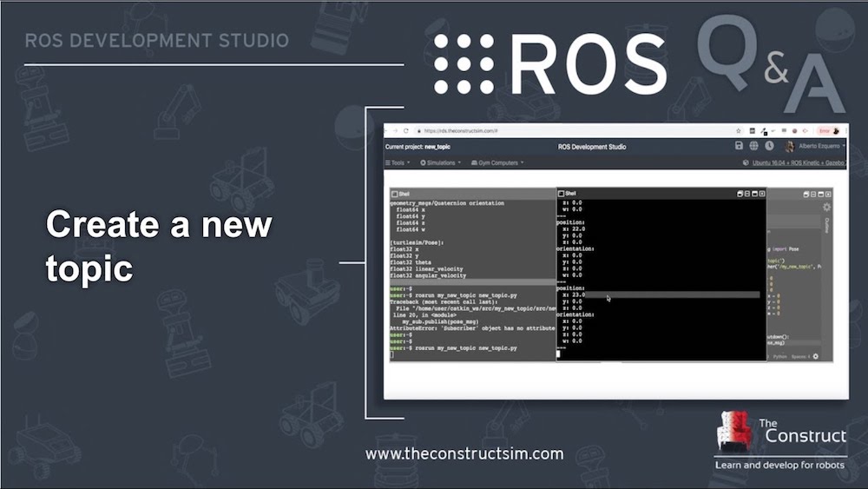
Task: Click the Spaces: 4 indentation setting
Action: coord(800,357)
